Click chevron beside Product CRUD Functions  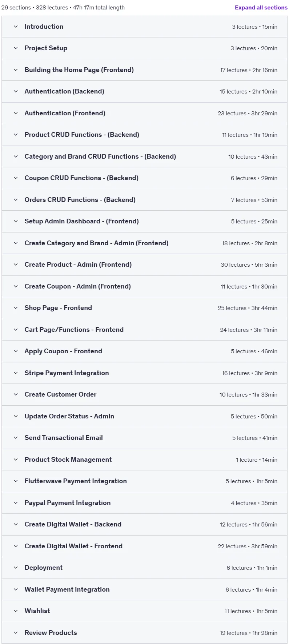(x=16, y=135)
